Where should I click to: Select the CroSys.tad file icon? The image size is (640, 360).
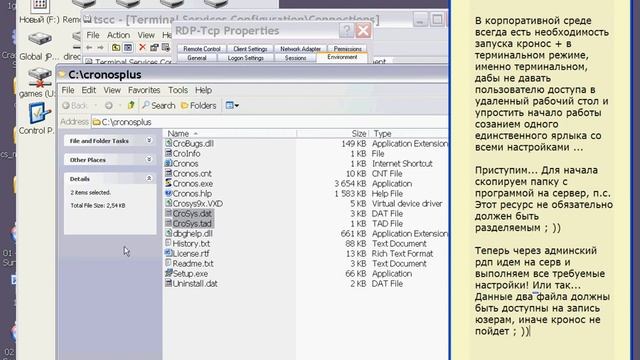[x=168, y=223]
